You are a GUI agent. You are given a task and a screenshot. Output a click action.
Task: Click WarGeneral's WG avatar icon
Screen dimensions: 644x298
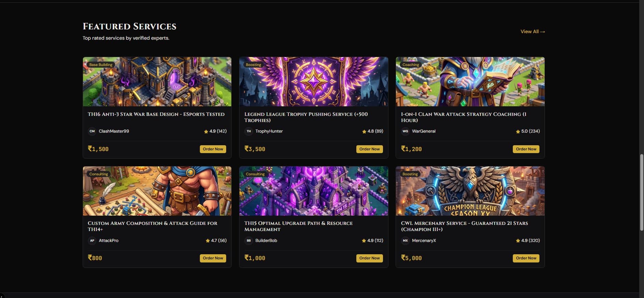point(405,131)
